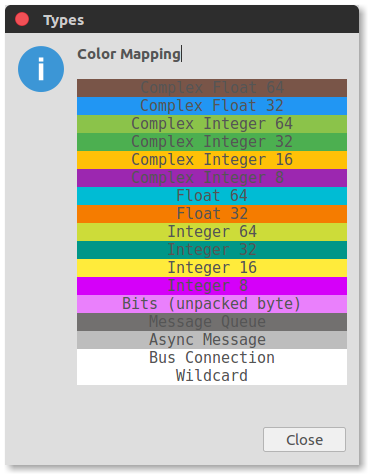Choose the Complex Integer 32 swatch

click(x=212, y=142)
